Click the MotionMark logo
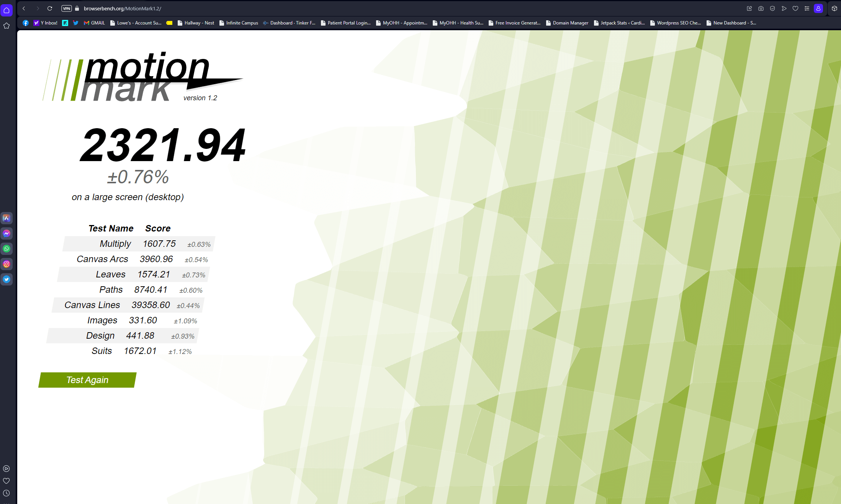Viewport: 841px width, 504px height. click(x=142, y=77)
